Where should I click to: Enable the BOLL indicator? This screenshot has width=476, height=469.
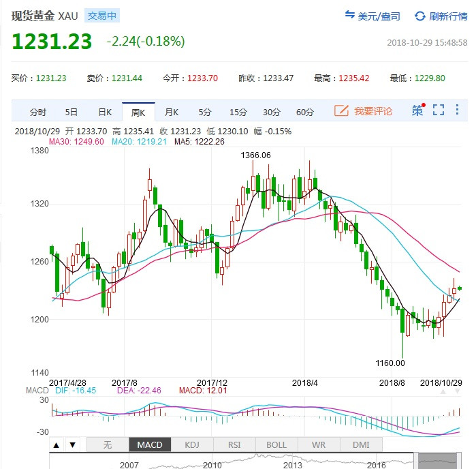tap(276, 445)
